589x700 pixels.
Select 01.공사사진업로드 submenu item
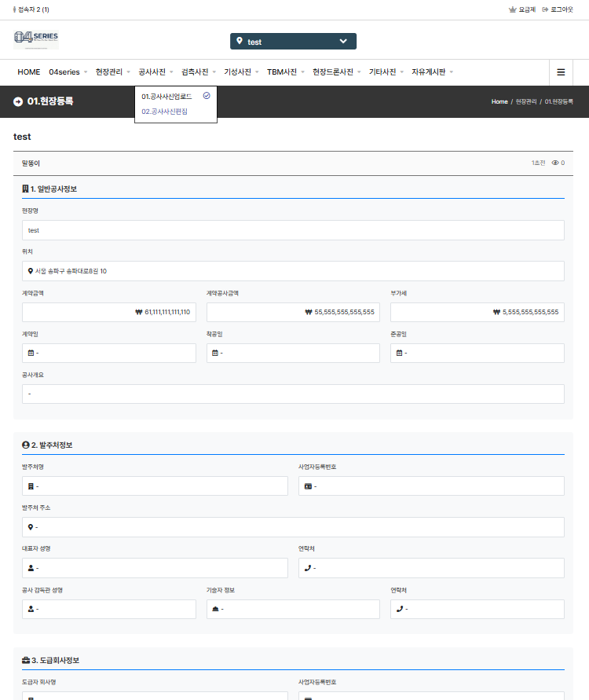pos(166,97)
